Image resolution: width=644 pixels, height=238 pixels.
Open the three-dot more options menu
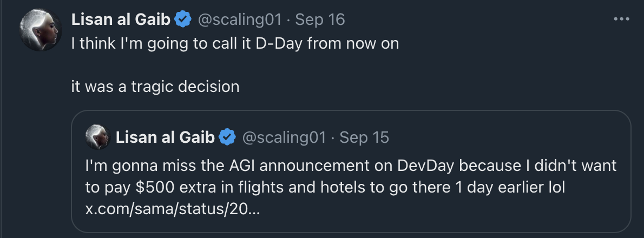pos(621,19)
